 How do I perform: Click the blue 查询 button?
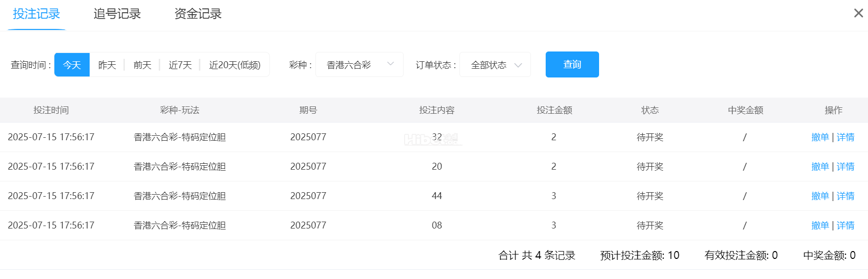572,64
